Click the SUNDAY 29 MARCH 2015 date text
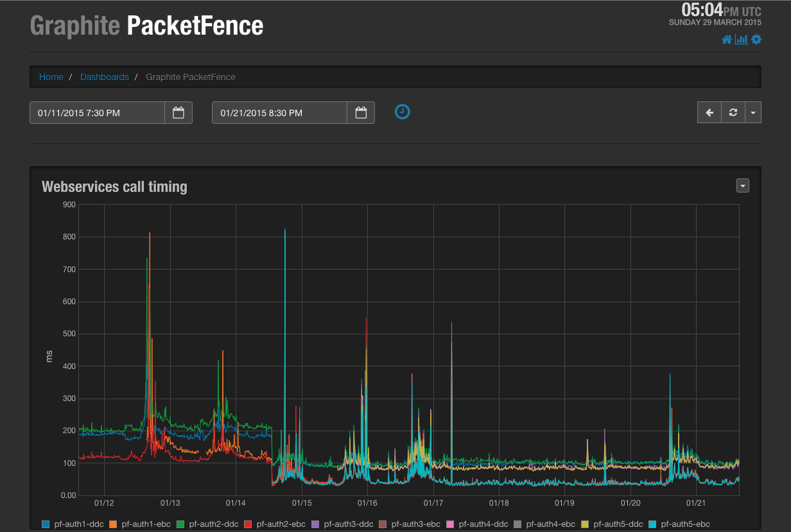The image size is (791, 532). 715,22
